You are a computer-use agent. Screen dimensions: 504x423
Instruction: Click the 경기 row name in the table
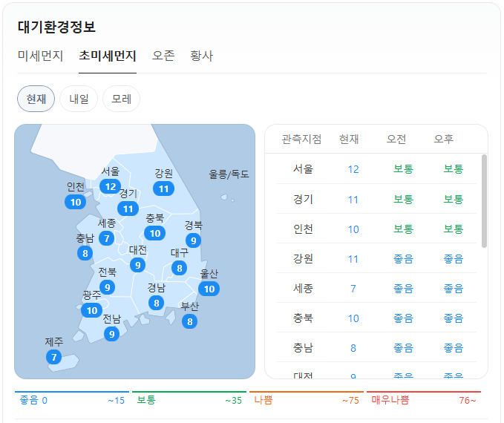tap(303, 200)
